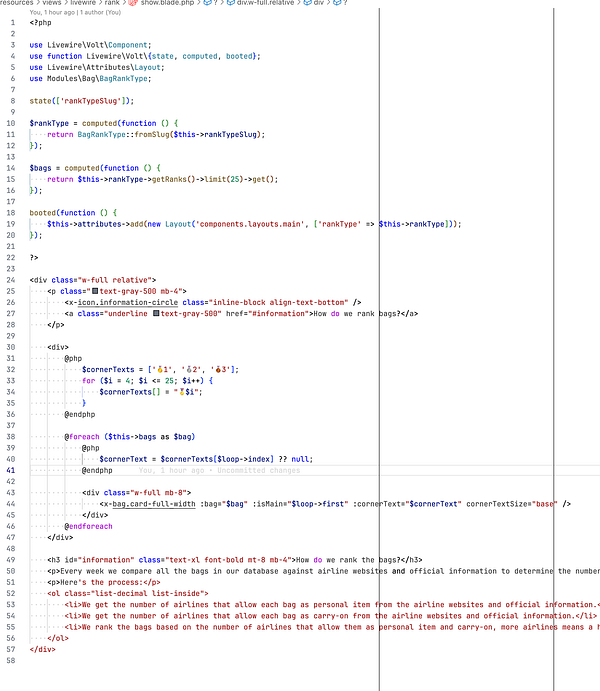Click the '$rankType' variable declaration on line 10
The width and height of the screenshot is (600, 691).
tap(49, 123)
